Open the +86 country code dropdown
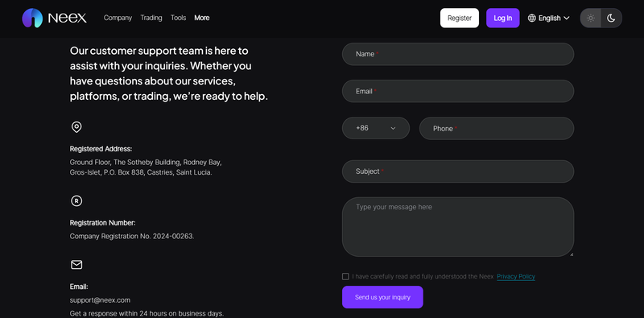The width and height of the screenshot is (644, 318). click(x=376, y=128)
